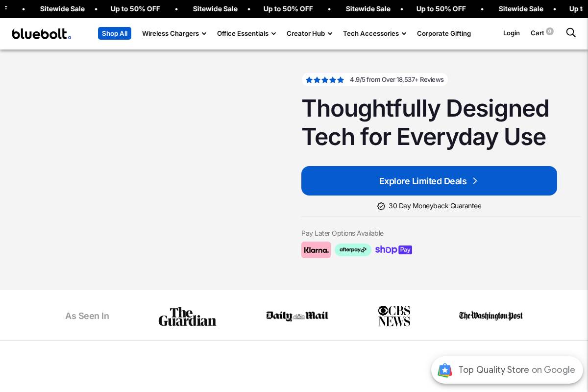This screenshot has width=588, height=392.
Task: Click the Bluebolt logo
Action: pyautogui.click(x=42, y=34)
